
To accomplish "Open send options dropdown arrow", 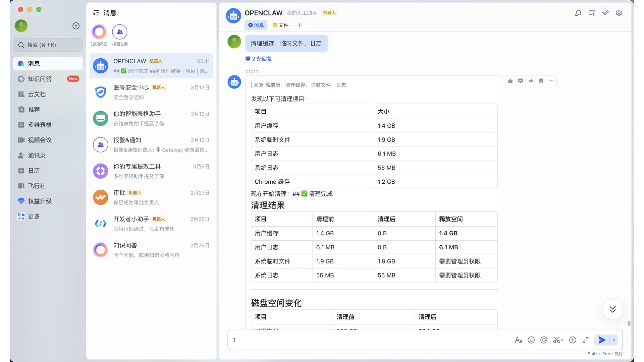I will (614, 340).
